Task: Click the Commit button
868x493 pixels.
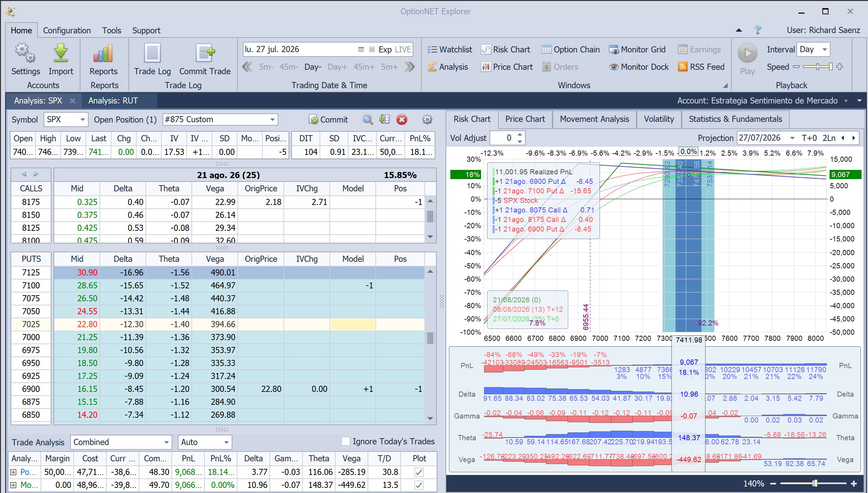Action: click(328, 120)
